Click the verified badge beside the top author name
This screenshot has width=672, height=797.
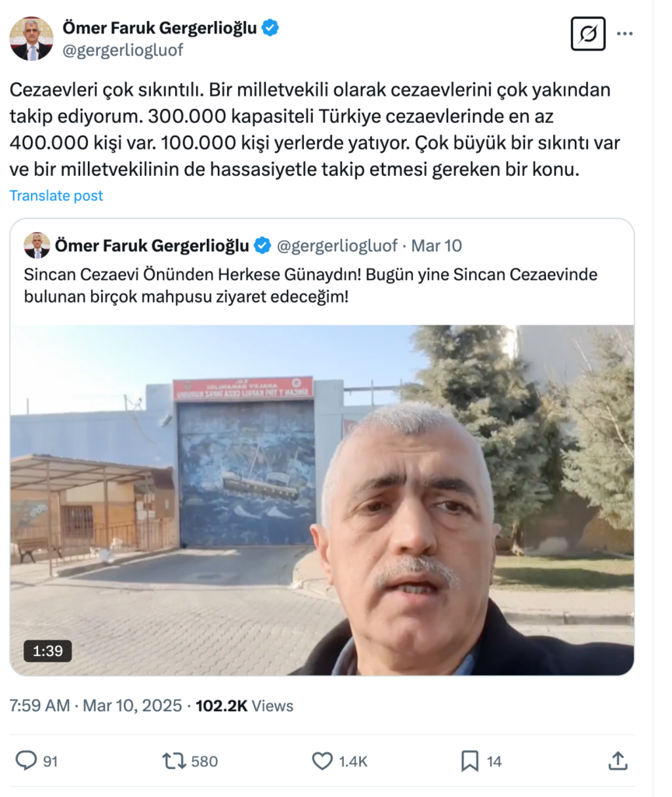(x=270, y=27)
